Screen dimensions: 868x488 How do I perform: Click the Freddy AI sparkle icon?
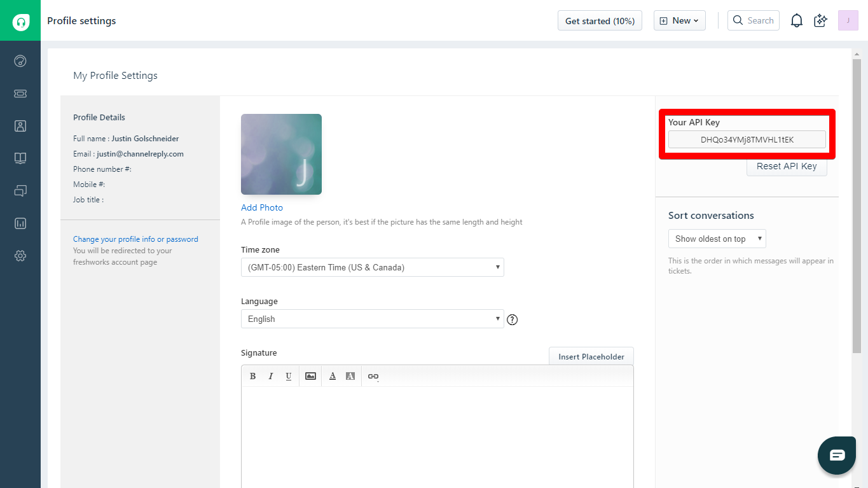click(x=821, y=21)
